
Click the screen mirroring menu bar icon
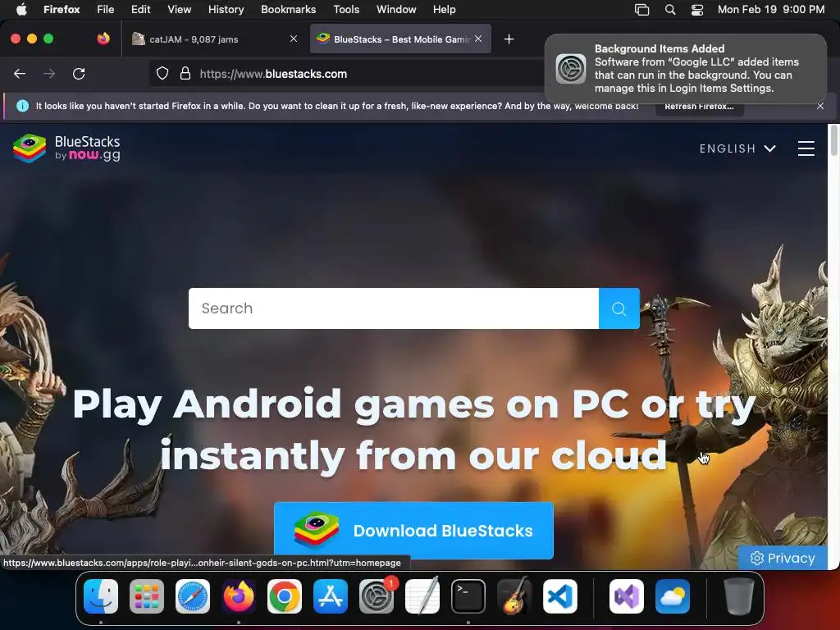641,10
